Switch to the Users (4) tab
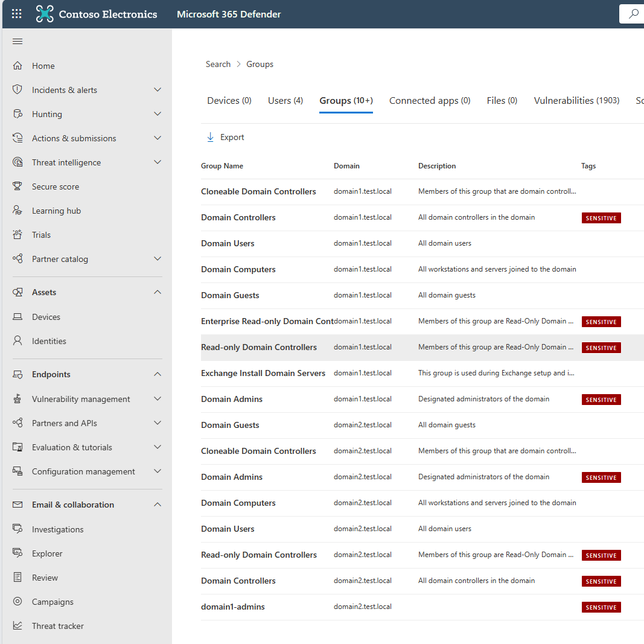 [x=285, y=101]
